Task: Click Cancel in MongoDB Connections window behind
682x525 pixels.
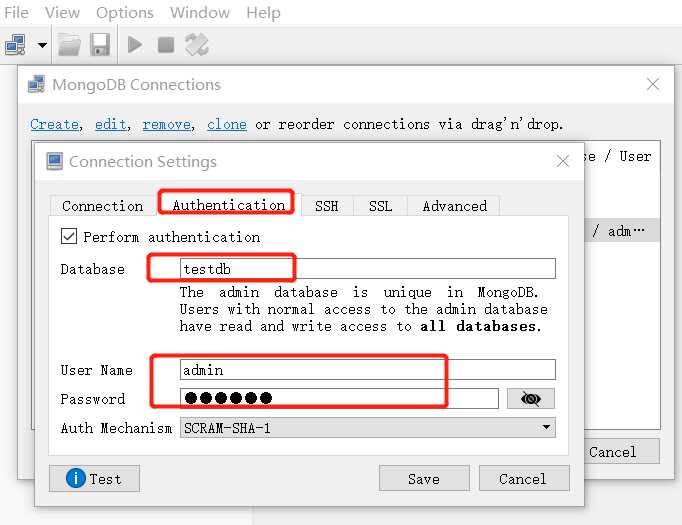Action: point(622,451)
